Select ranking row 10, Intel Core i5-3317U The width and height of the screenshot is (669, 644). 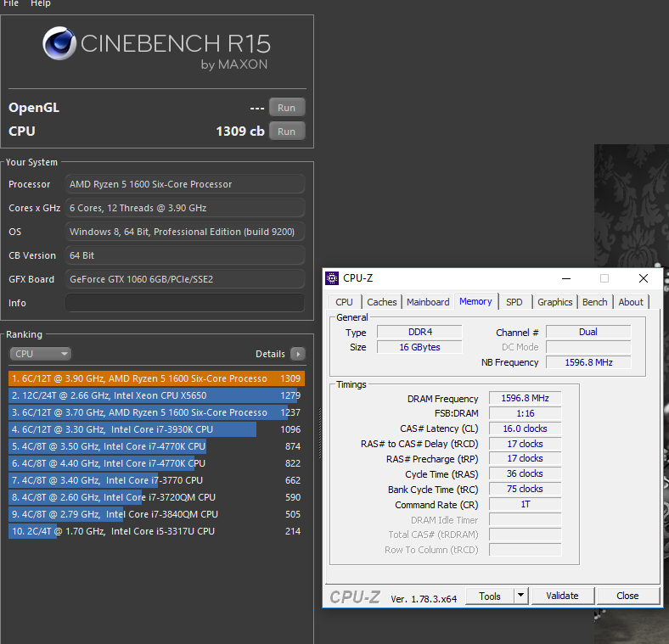pos(156,531)
